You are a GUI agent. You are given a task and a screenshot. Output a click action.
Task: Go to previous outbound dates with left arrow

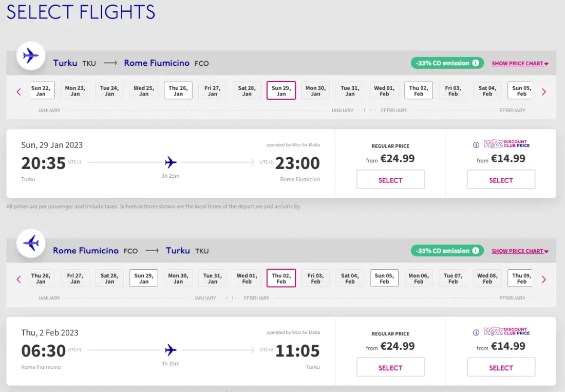(19, 92)
